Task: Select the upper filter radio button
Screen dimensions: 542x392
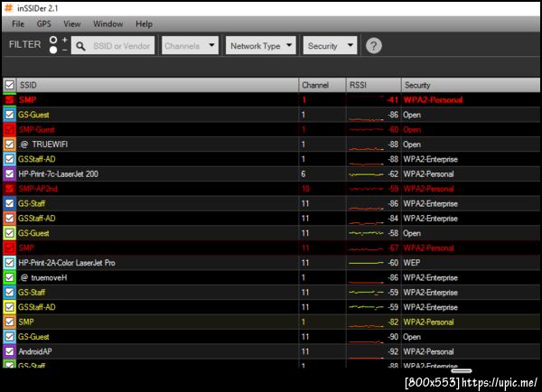Action: [x=53, y=40]
